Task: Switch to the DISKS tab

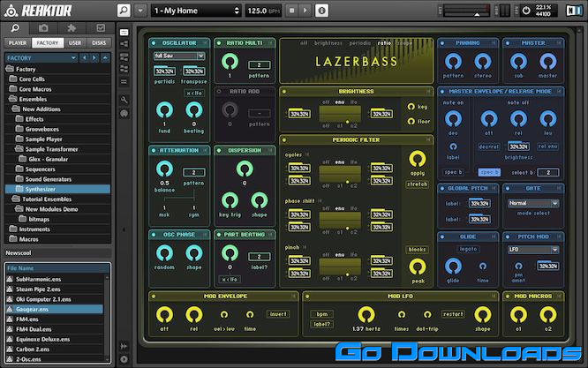Action: click(x=99, y=42)
